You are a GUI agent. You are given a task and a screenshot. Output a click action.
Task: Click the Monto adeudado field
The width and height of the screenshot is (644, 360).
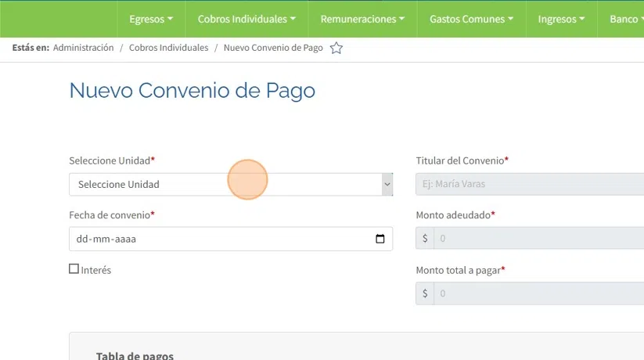pyautogui.click(x=538, y=239)
